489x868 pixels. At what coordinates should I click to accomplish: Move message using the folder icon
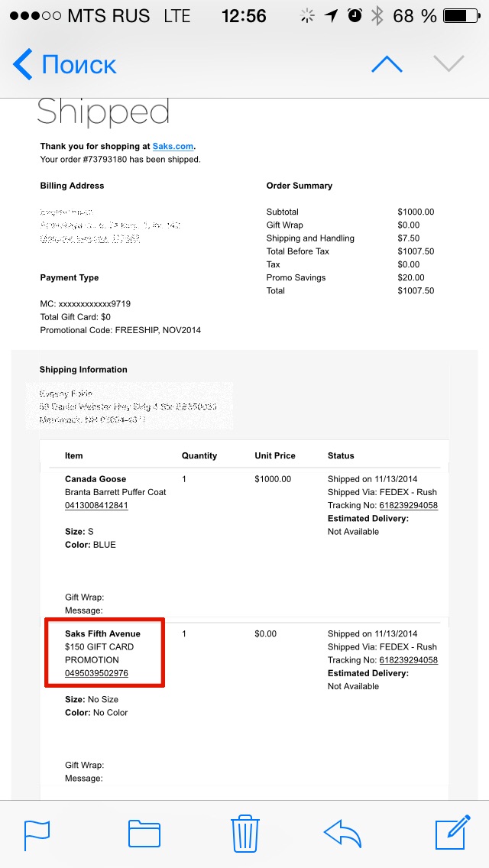(144, 834)
